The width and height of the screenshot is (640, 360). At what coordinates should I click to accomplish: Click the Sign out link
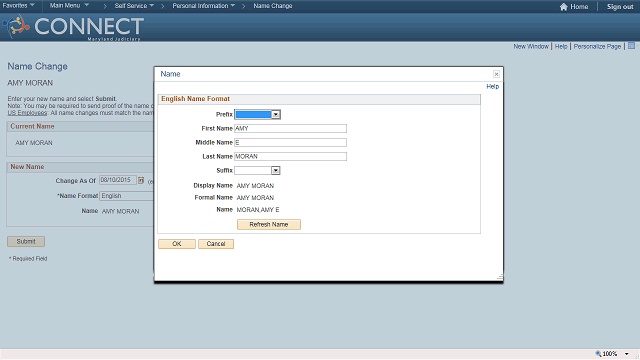[x=620, y=7]
